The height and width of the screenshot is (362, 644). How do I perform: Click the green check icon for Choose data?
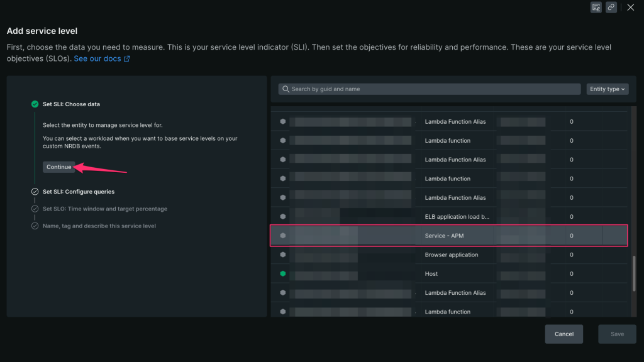(x=35, y=104)
